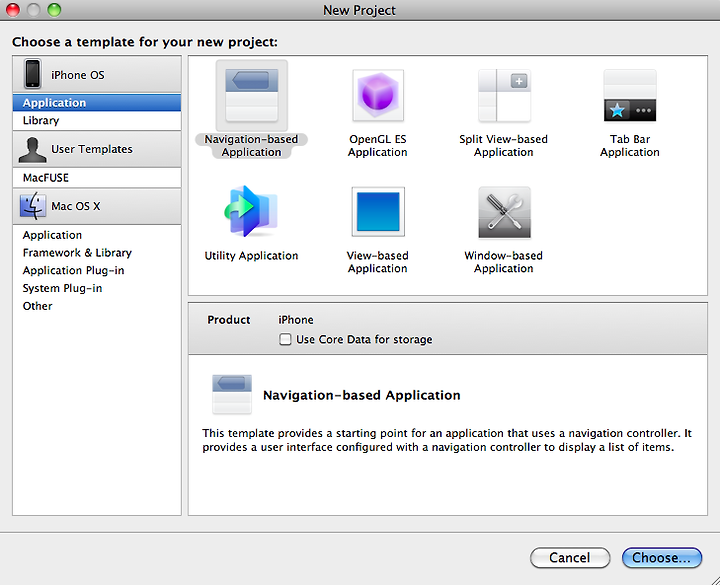This screenshot has width=720, height=585.
Task: Select the Other category
Action: [x=97, y=306]
